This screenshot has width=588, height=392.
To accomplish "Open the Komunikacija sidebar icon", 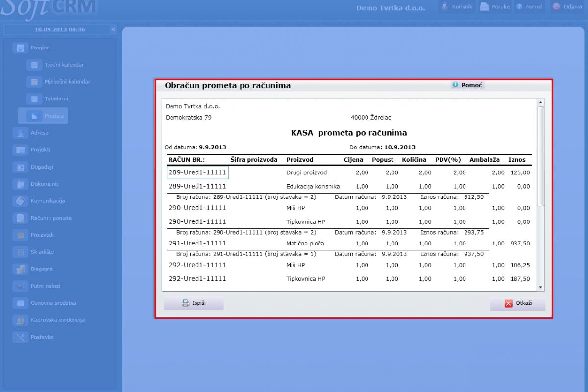I will coord(21,201).
